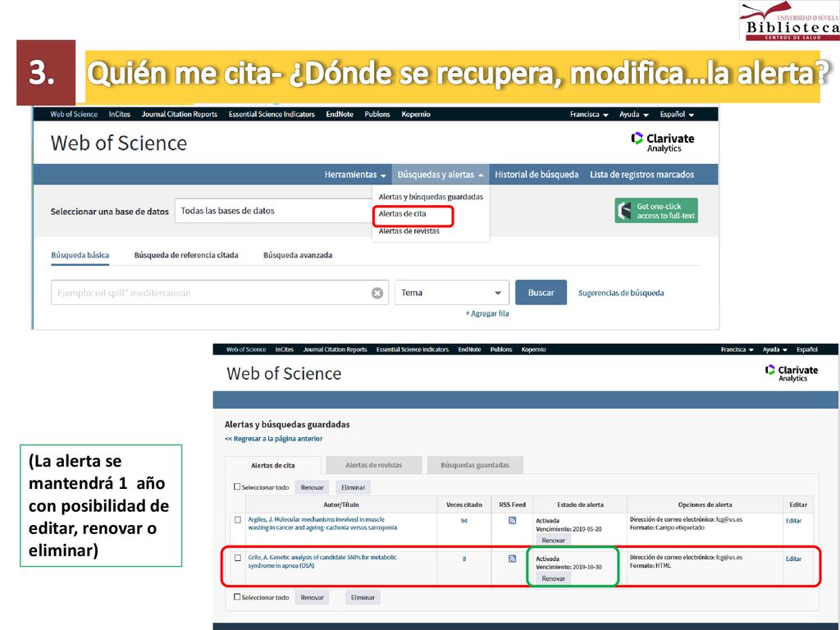This screenshot has height=630, width=840.
Task: Select the Búsquedas guardadas tab
Action: [x=475, y=465]
